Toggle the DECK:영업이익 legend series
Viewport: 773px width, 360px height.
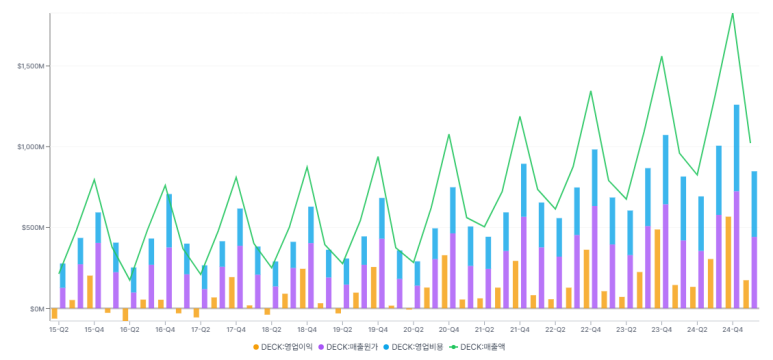pyautogui.click(x=282, y=347)
